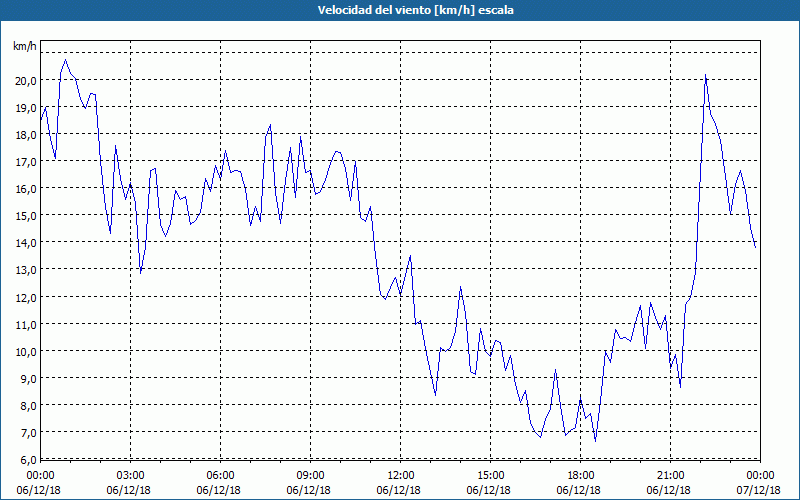Pick the '15:00' time label
The image size is (800, 500).
click(x=490, y=476)
